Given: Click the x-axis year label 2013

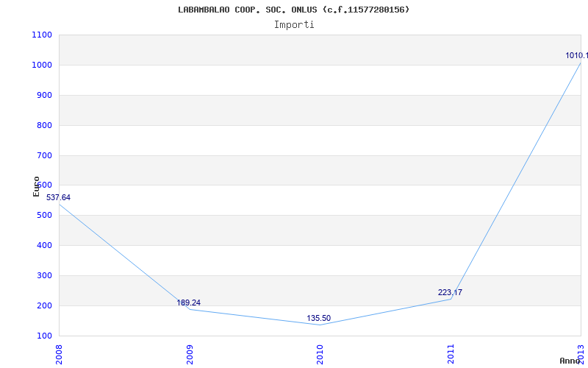Looking at the screenshot, I should click(581, 354).
